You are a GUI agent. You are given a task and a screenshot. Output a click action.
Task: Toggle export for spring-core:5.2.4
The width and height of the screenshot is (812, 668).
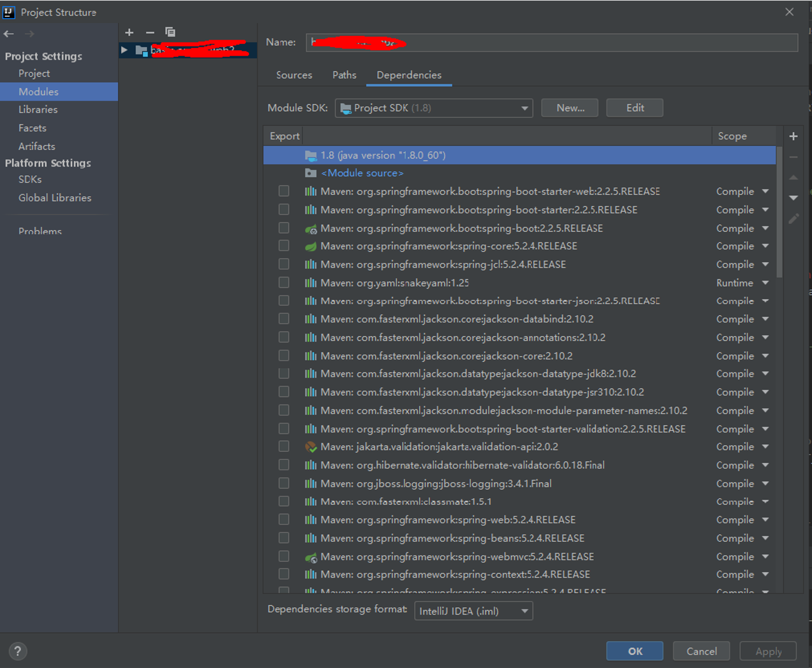[x=284, y=246]
